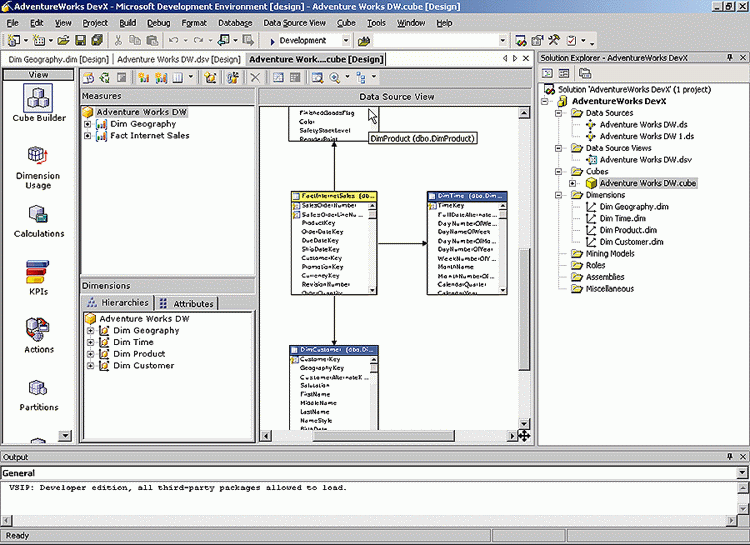Click the FactInternetSales table header
The image size is (750, 545).
click(x=334, y=196)
